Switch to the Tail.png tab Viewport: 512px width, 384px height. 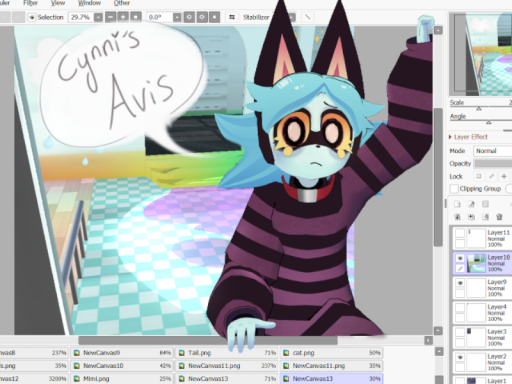(x=226, y=353)
